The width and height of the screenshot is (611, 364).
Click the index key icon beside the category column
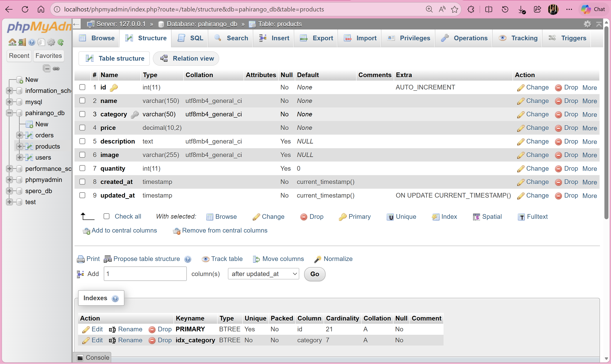[135, 114]
